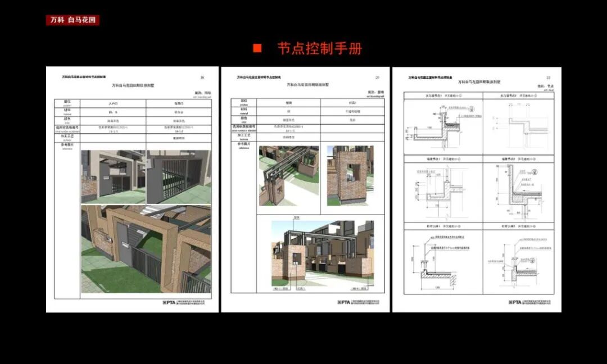Image resolution: width=607 pixels, height=364 pixels.
Task: Open the entrance courtyard render on the left page
Action: tap(113, 177)
